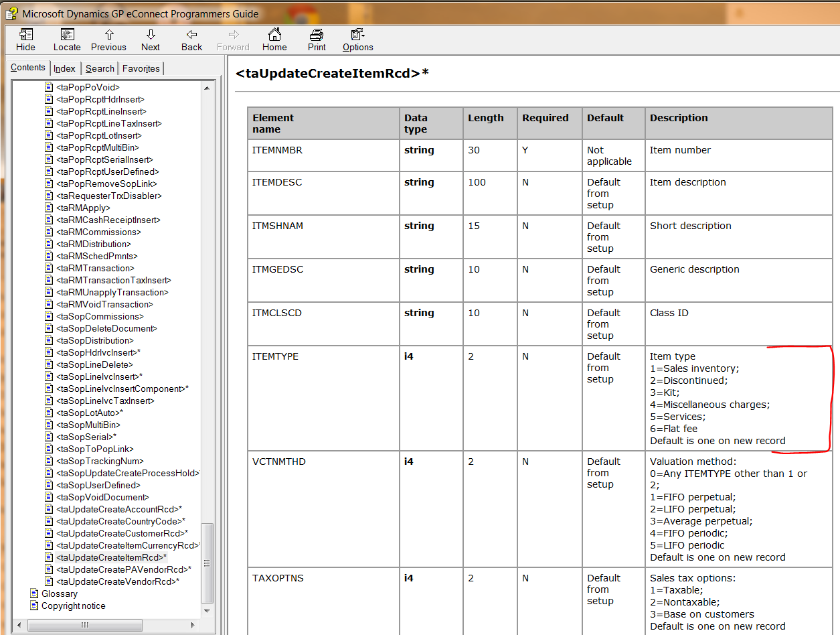Select taSopUserDefined in the tree
This screenshot has width=840, height=635.
[98, 485]
